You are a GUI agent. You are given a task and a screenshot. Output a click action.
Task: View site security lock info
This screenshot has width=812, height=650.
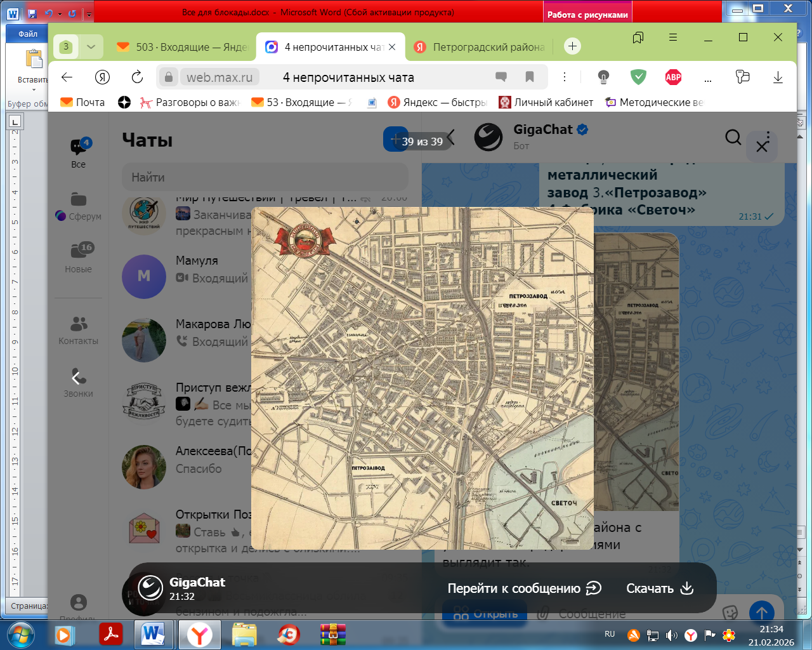point(168,77)
